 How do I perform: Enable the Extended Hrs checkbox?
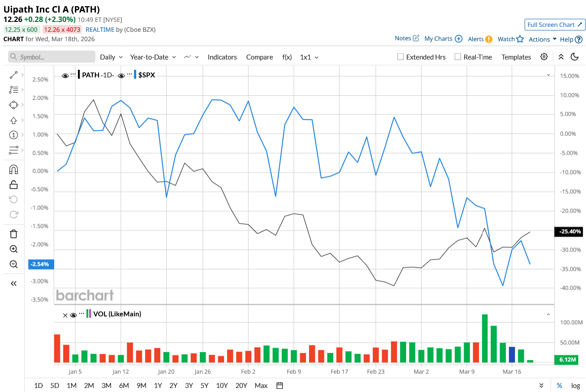401,57
